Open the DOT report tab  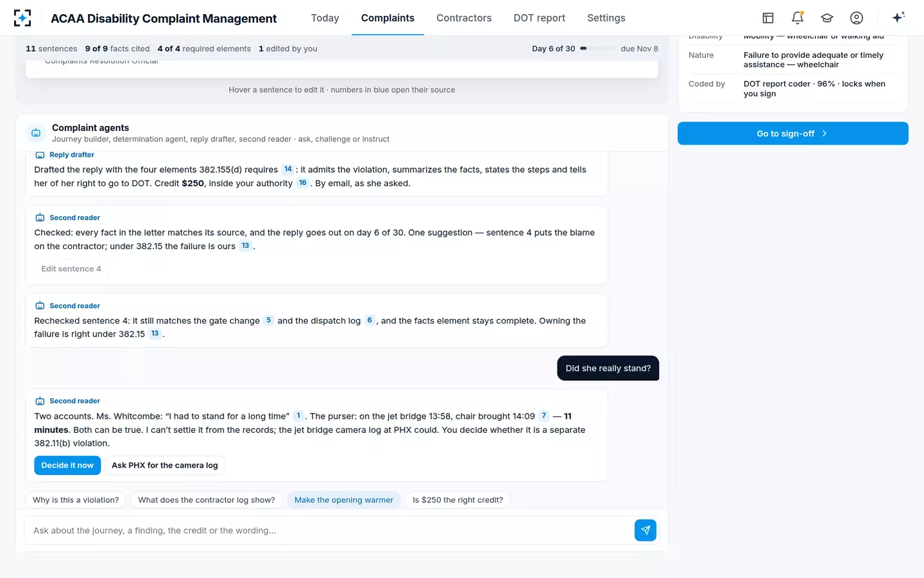tap(539, 18)
